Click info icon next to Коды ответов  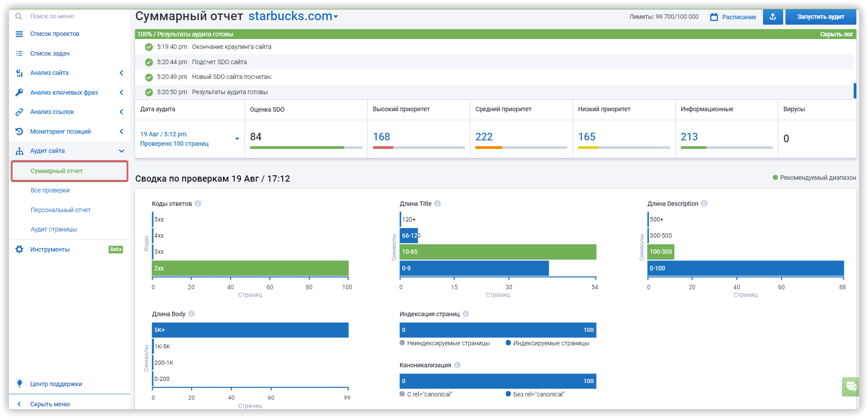click(x=198, y=204)
